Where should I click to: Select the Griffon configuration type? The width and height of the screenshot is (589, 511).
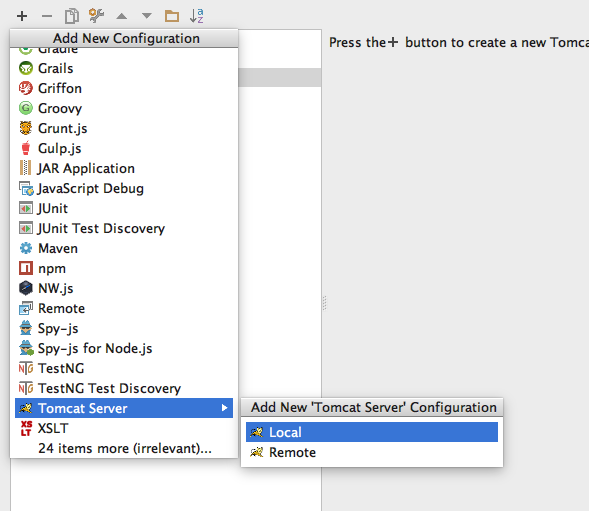pos(124,88)
